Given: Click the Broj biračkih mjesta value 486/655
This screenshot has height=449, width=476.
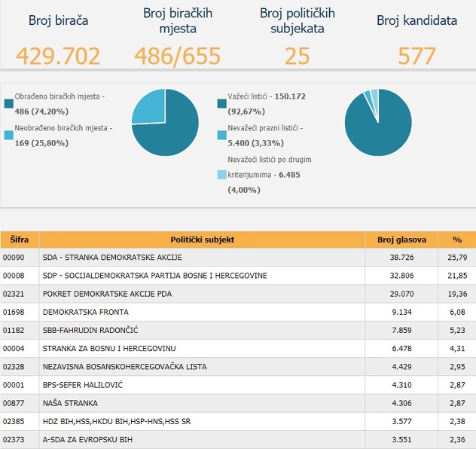Looking at the screenshot, I should pos(178,57).
